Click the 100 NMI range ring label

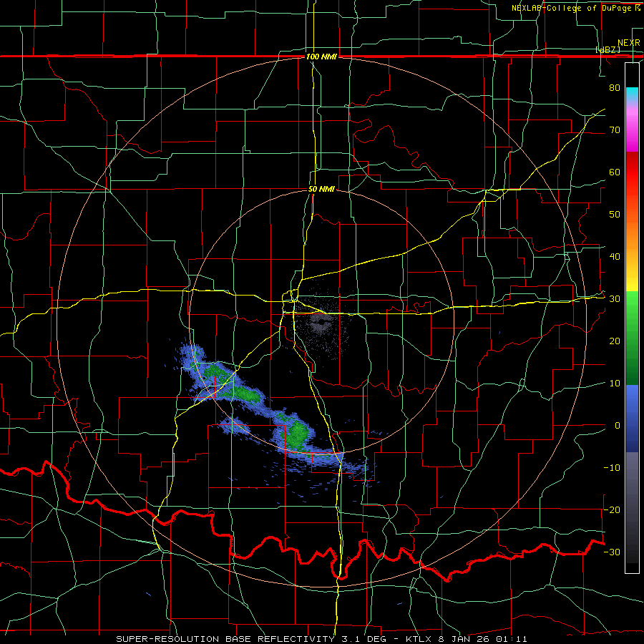pyautogui.click(x=321, y=57)
